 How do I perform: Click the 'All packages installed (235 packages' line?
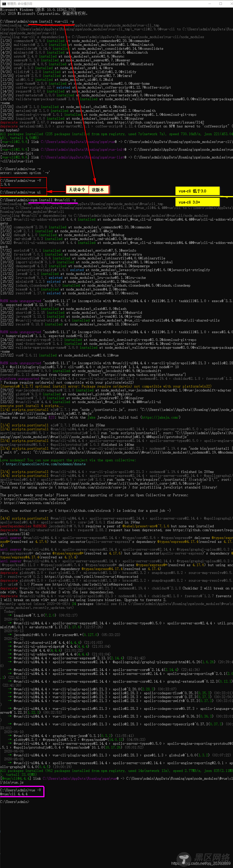[116, 134]
